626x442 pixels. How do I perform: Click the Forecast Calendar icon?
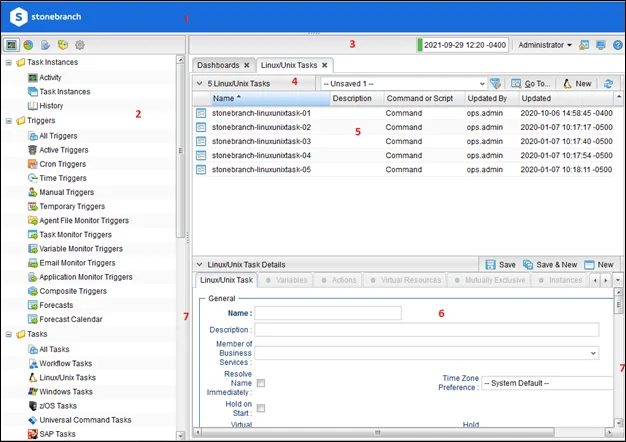tap(33, 319)
